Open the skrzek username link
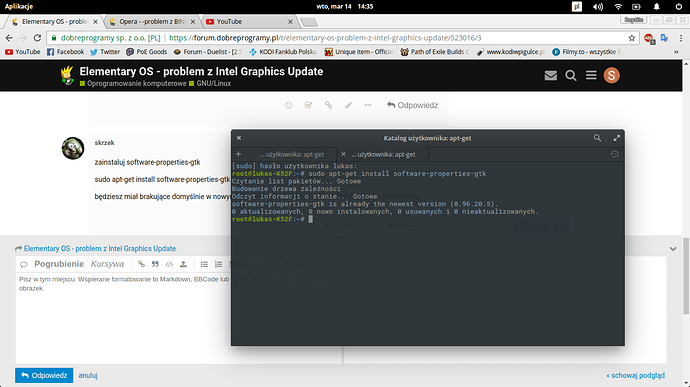The height and width of the screenshot is (387, 690). 104,143
